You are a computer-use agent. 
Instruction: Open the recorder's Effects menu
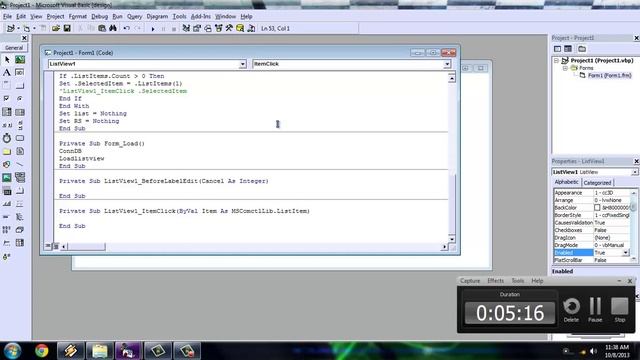496,281
